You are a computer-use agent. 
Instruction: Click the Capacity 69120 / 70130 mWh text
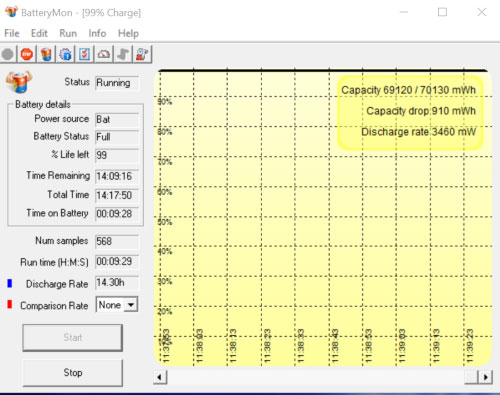tap(408, 90)
